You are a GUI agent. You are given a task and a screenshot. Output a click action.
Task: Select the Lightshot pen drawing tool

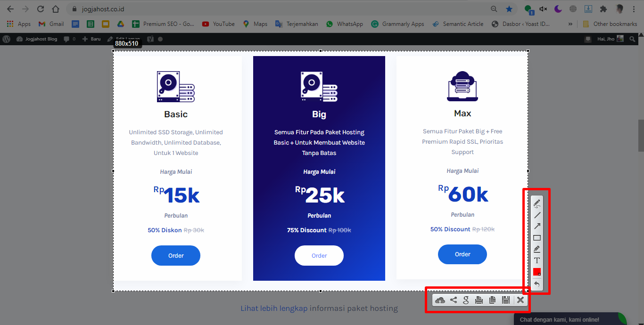[537, 203]
